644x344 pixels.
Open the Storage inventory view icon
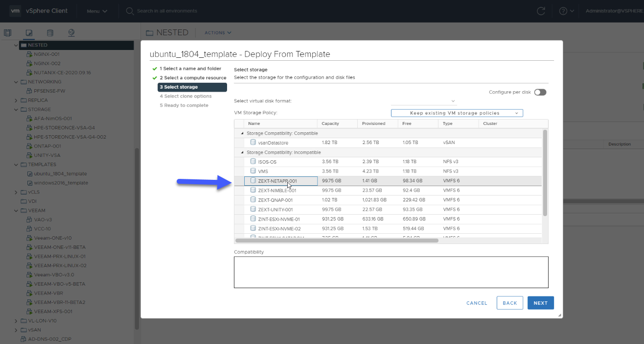click(50, 33)
